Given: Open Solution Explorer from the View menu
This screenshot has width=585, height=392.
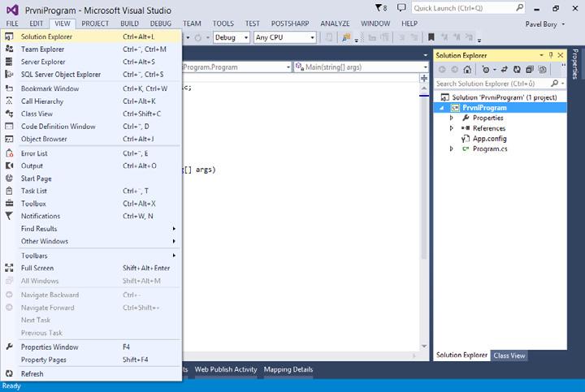Looking at the screenshot, I should (x=91, y=37).
